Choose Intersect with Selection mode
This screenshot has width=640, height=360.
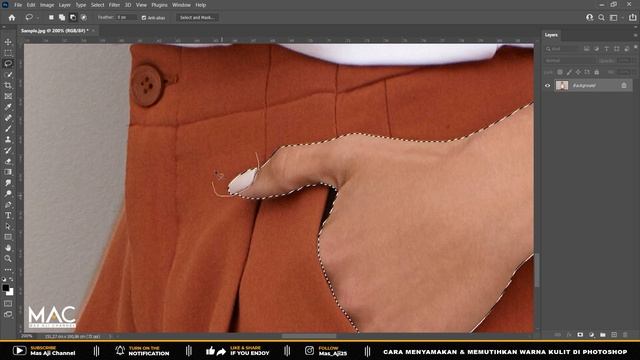[x=84, y=18]
